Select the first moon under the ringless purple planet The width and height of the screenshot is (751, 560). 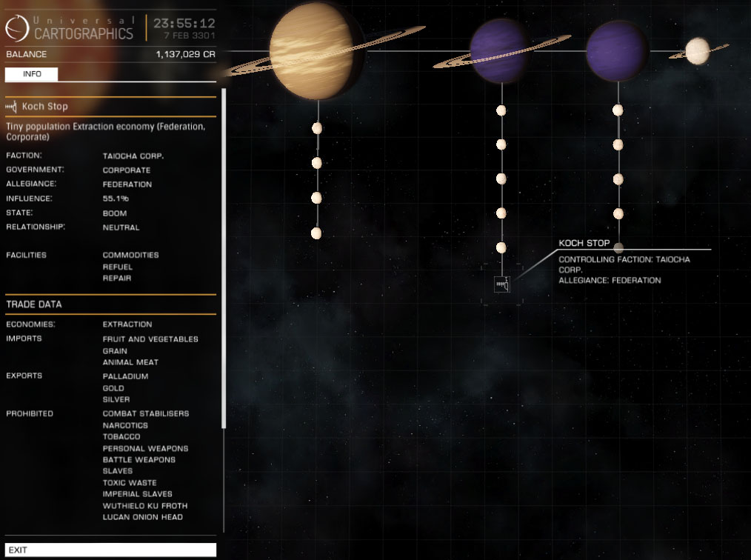pos(618,110)
